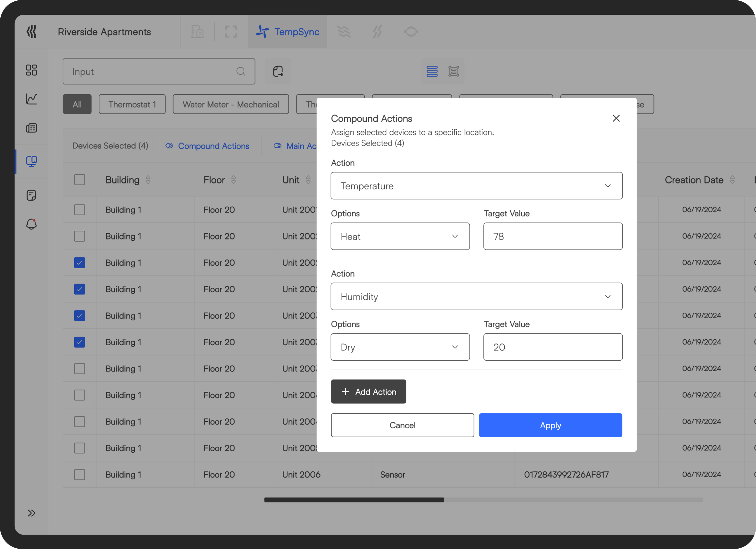Expand the sidebar with double chevron icon
756x549 pixels.
point(31,513)
